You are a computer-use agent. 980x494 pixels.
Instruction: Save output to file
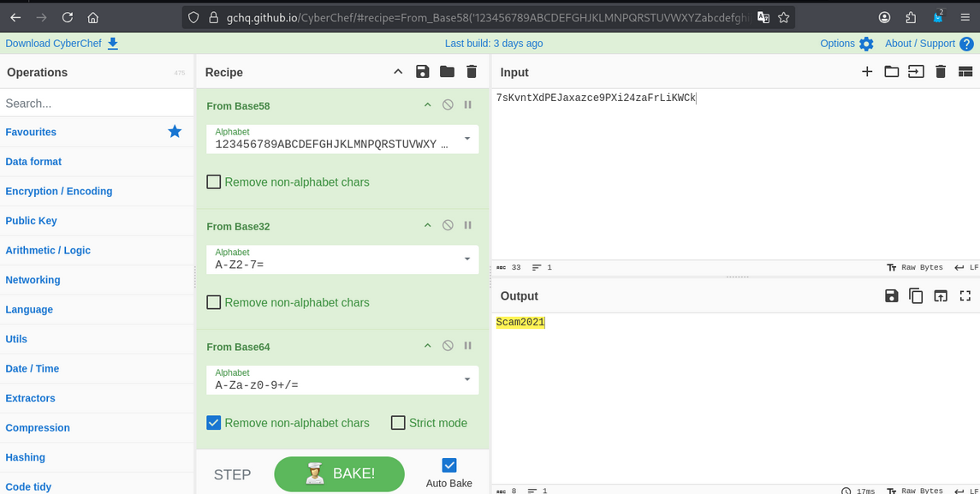(891, 296)
